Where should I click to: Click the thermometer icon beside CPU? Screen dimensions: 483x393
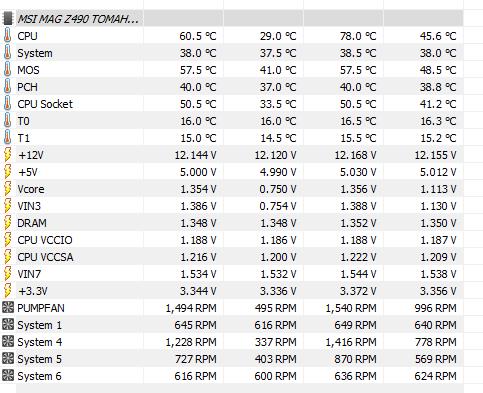click(x=7, y=36)
